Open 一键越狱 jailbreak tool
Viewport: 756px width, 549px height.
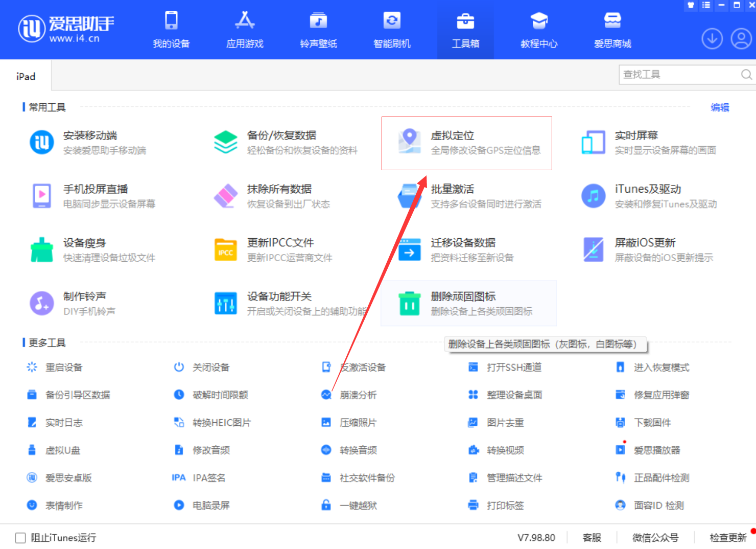point(358,506)
